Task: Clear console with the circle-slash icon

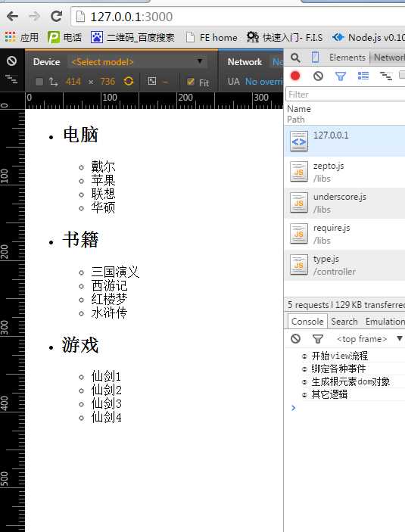Action: (x=295, y=338)
